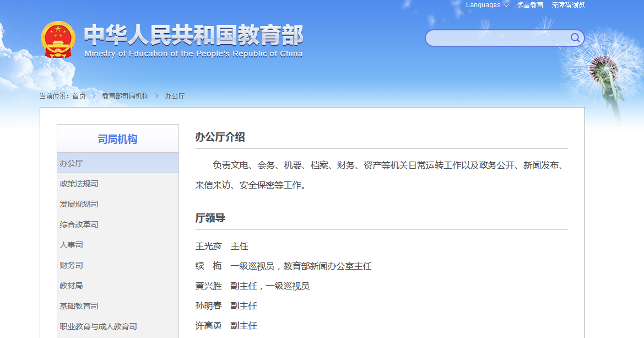Click the text 教育部新闻办公室主任
Image resolution: width=644 pixels, height=338 pixels.
click(327, 266)
